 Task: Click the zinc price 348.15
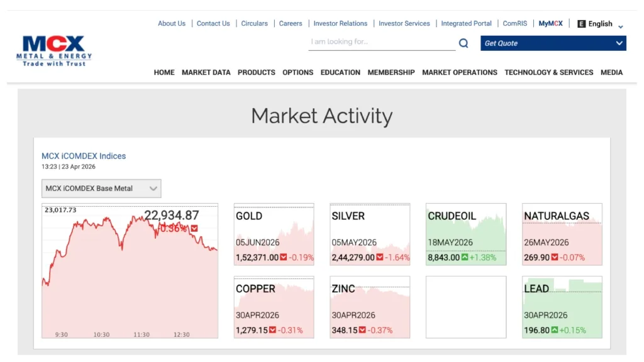coord(344,330)
